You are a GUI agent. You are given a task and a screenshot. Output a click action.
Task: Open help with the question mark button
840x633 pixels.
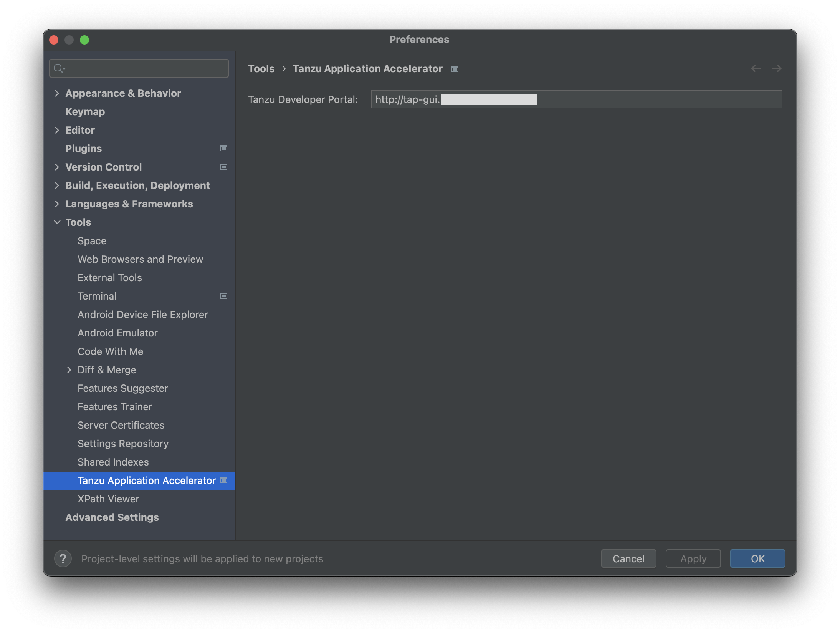pyautogui.click(x=63, y=558)
